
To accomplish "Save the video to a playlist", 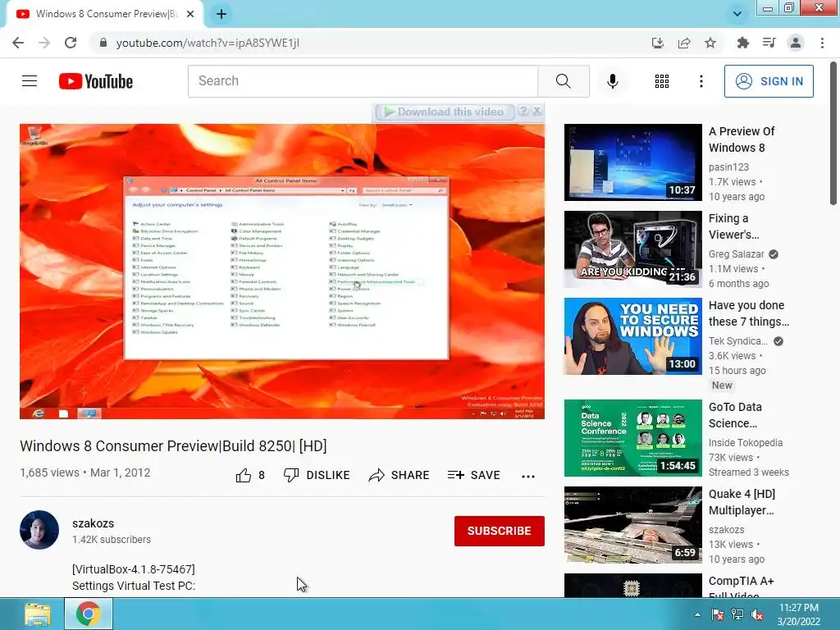I will (x=474, y=475).
